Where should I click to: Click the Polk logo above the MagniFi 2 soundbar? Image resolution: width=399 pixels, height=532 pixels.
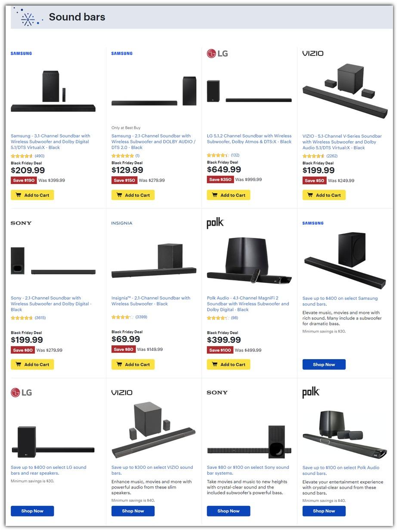pos(215,223)
